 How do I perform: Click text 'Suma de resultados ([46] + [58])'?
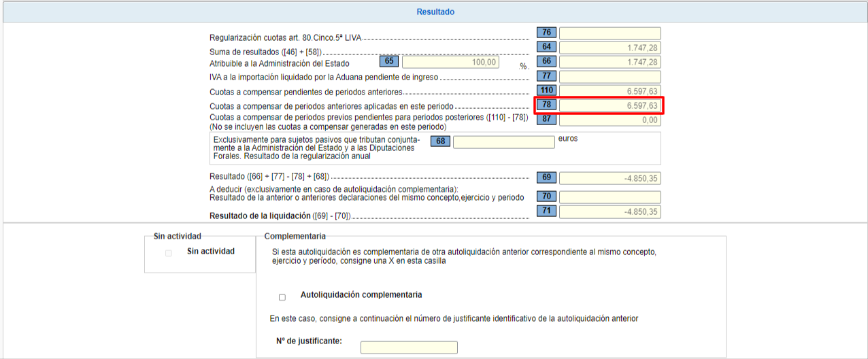[x=265, y=52]
